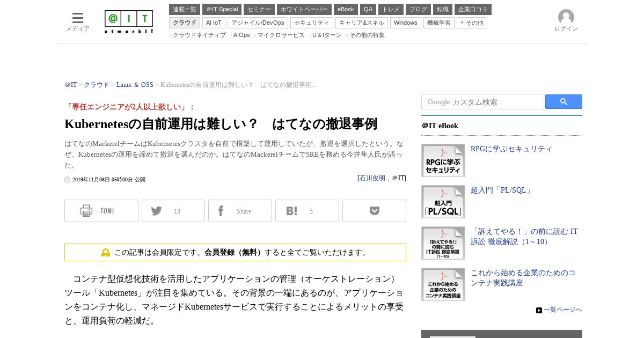Open the メディア hamburger menu
644x338 pixels.
pos(78,21)
